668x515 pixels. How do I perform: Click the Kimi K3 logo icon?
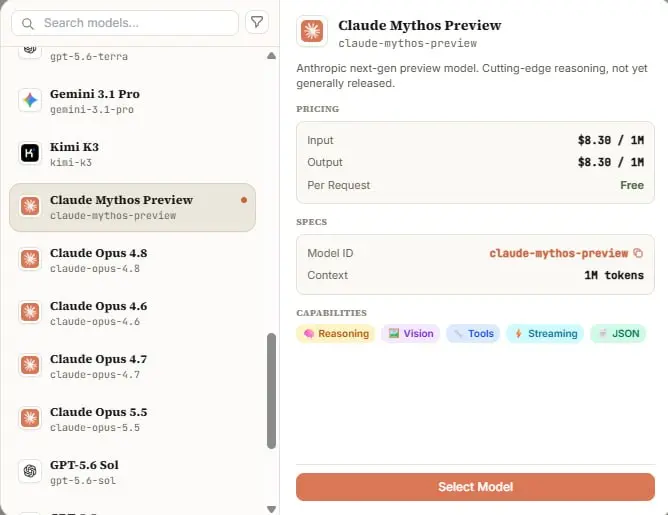point(30,153)
